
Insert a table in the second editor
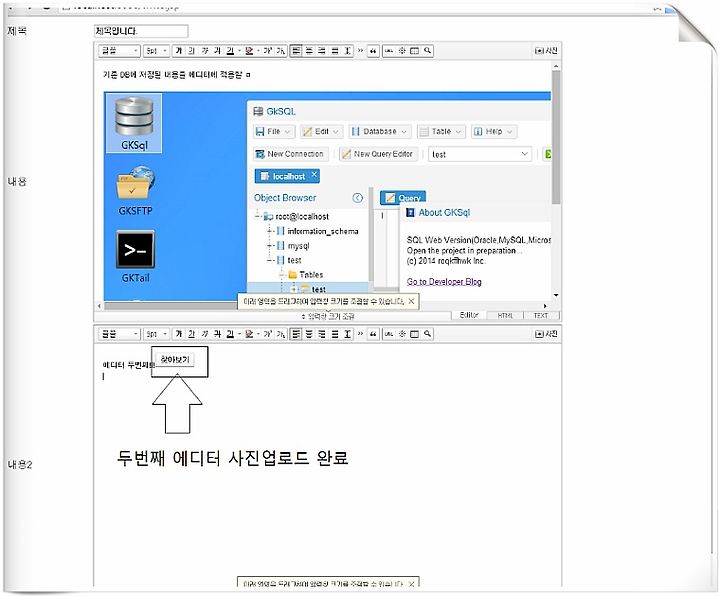point(414,334)
